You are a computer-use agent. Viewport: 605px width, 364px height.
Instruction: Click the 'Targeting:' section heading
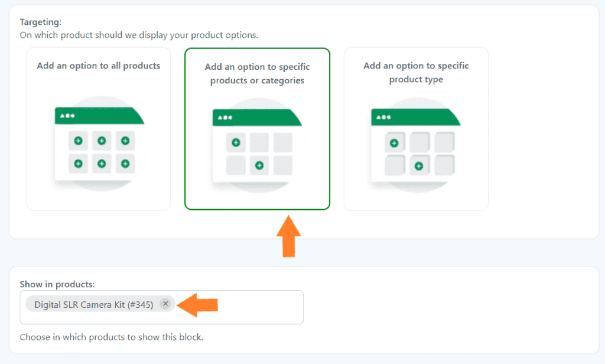(x=40, y=21)
